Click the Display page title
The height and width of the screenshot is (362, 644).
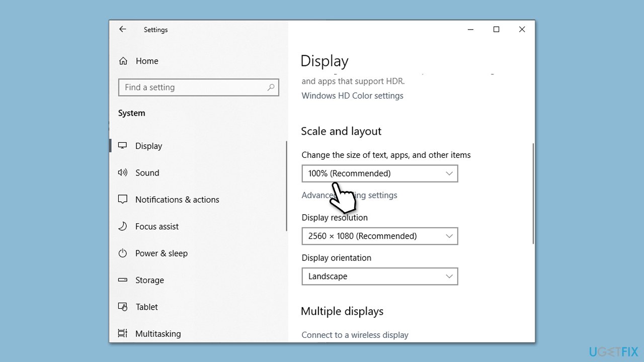325,61
